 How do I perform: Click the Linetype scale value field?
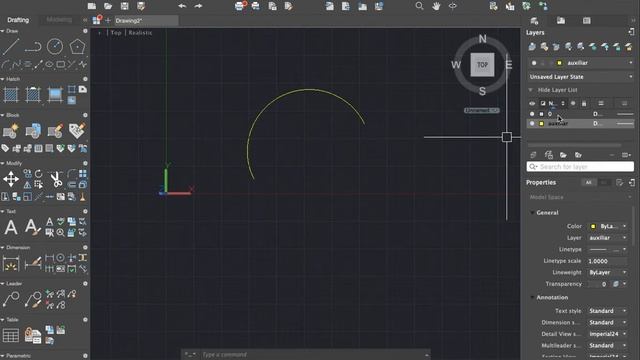point(607,261)
